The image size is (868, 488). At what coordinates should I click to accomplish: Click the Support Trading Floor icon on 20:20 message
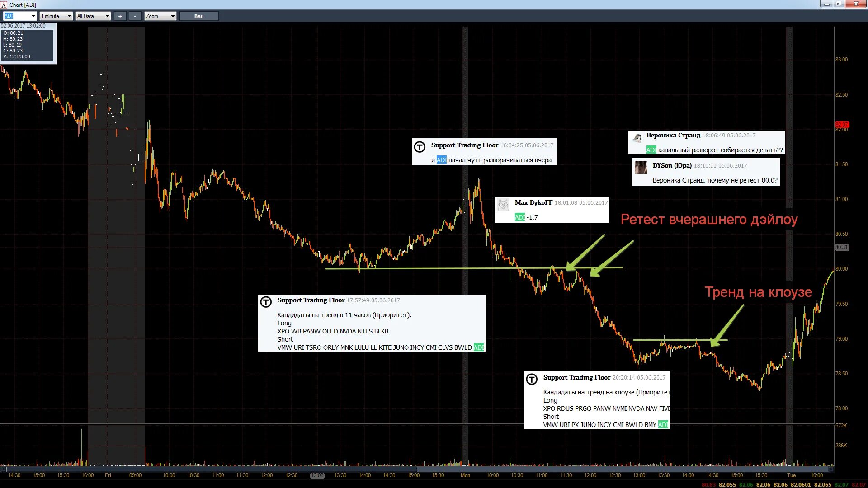(532, 379)
